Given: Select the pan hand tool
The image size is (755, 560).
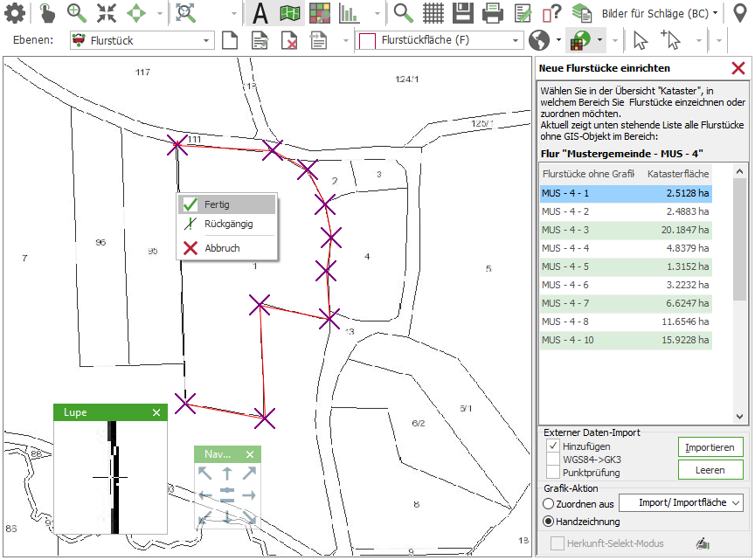Looking at the screenshot, I should [x=47, y=13].
